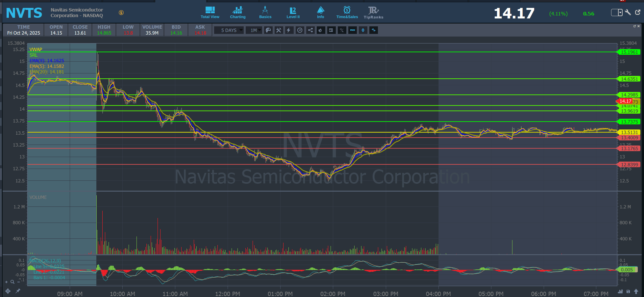Click the small chart icon left of the save icon

(620, 291)
